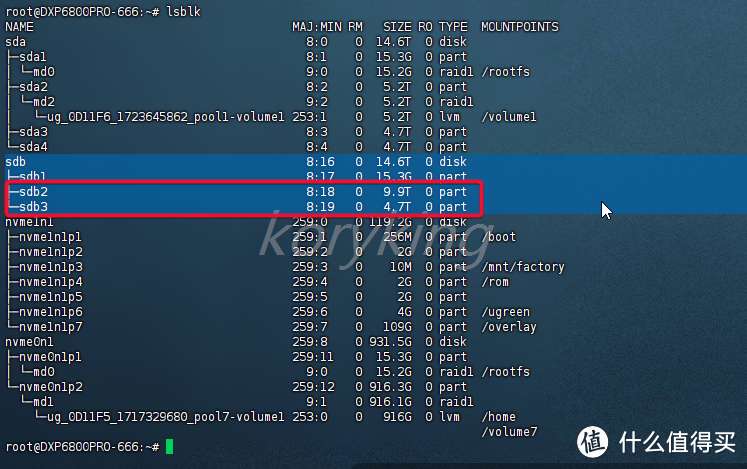Select the nvme0n1p1 partition name
Screen dimensions: 747x469
[x=50, y=357]
